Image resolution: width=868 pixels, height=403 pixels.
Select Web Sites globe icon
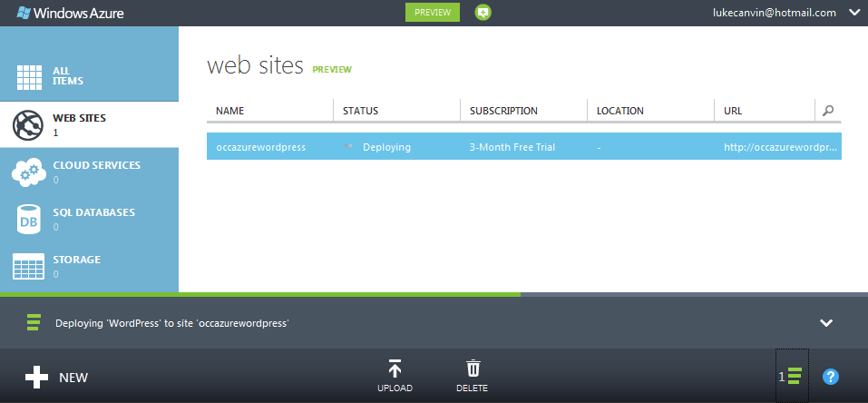tap(28, 124)
